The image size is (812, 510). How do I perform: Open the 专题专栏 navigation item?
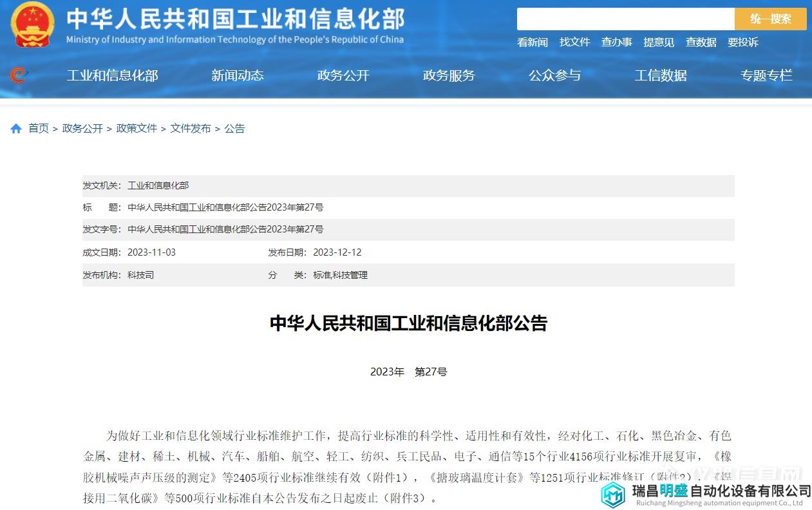point(766,75)
